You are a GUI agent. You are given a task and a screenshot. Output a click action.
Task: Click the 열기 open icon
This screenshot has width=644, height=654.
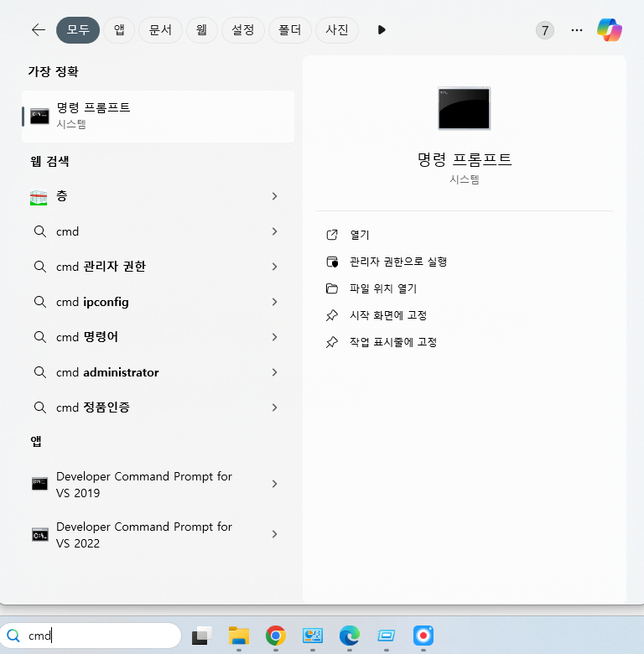point(332,235)
